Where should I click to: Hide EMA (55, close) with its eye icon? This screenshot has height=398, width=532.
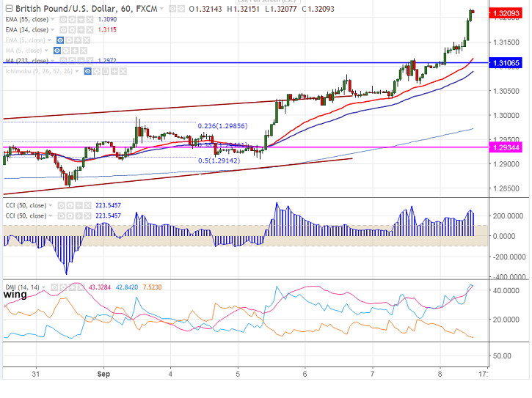coord(63,20)
